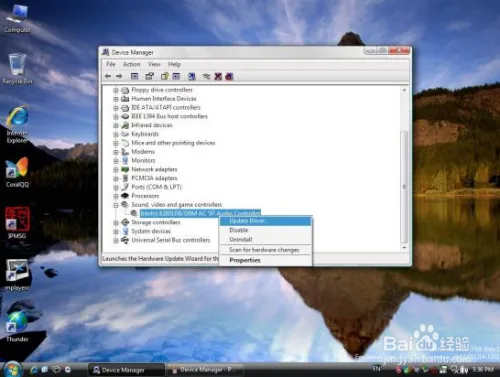
Task: Choose Update Driver from context menu
Action: click(265, 221)
